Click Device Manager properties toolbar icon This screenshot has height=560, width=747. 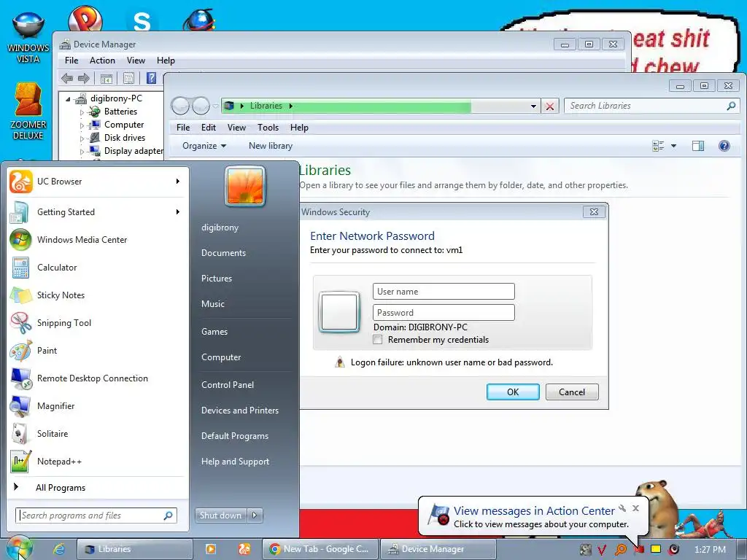[128, 78]
